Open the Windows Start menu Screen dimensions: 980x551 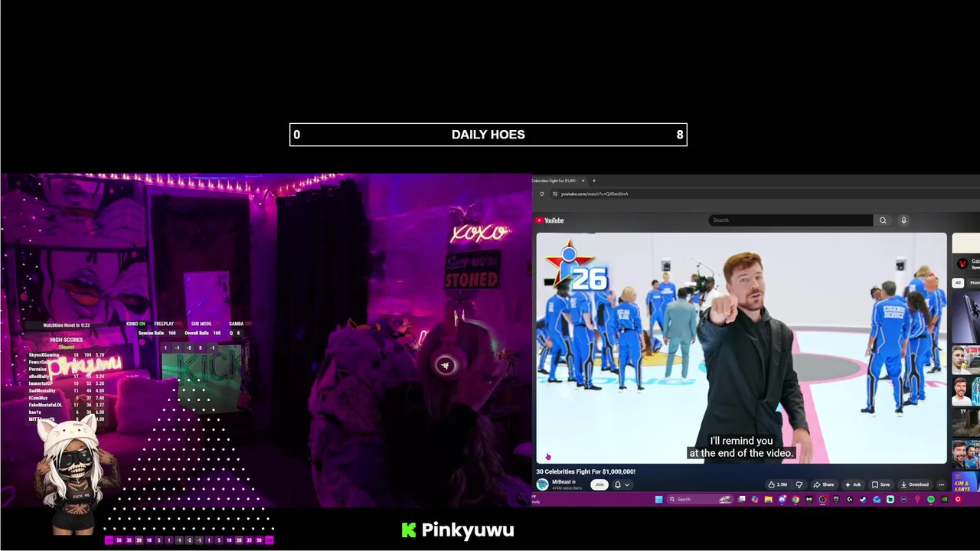(x=658, y=500)
